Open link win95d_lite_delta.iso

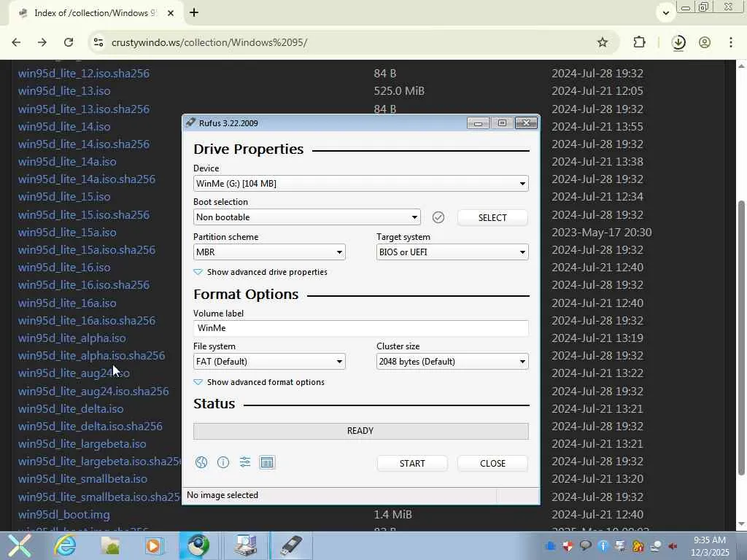71,409
